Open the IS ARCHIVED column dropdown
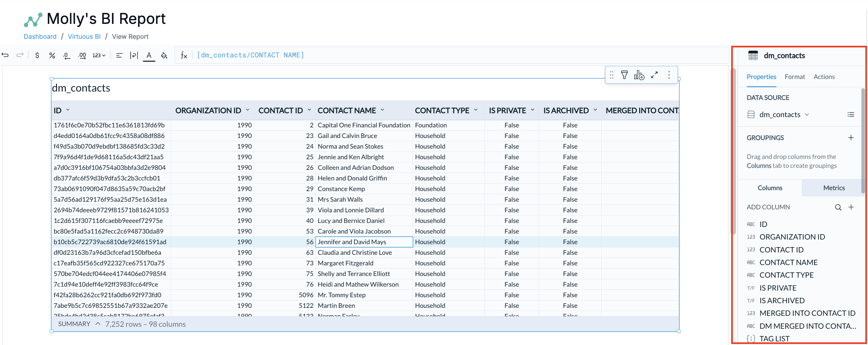Viewport: 868px width, 345px height. pyautogui.click(x=595, y=110)
